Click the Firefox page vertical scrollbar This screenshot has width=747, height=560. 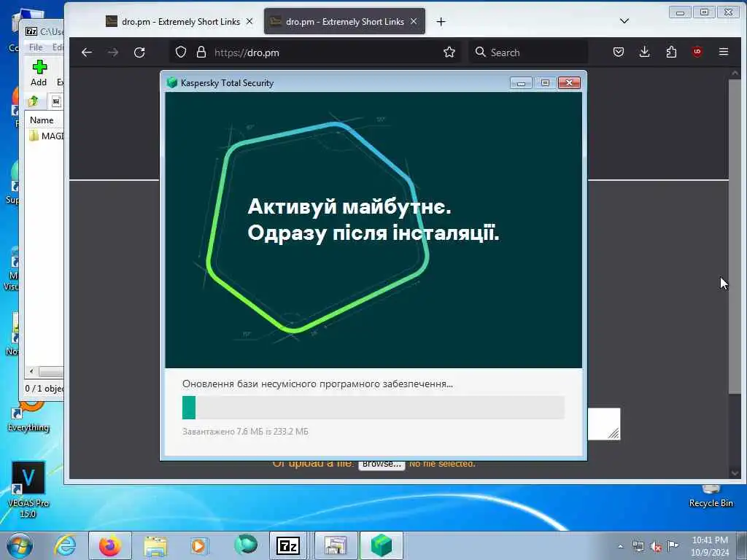coord(735,236)
